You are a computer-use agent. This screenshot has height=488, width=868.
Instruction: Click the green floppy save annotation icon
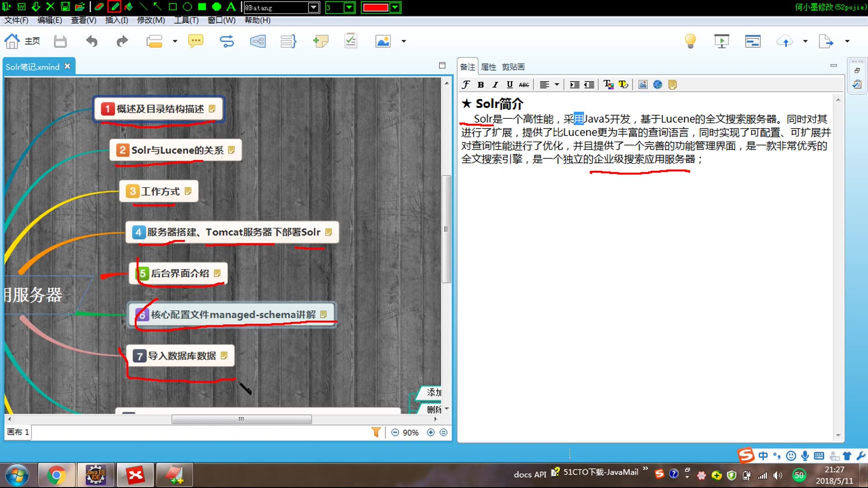pyautogui.click(x=65, y=7)
